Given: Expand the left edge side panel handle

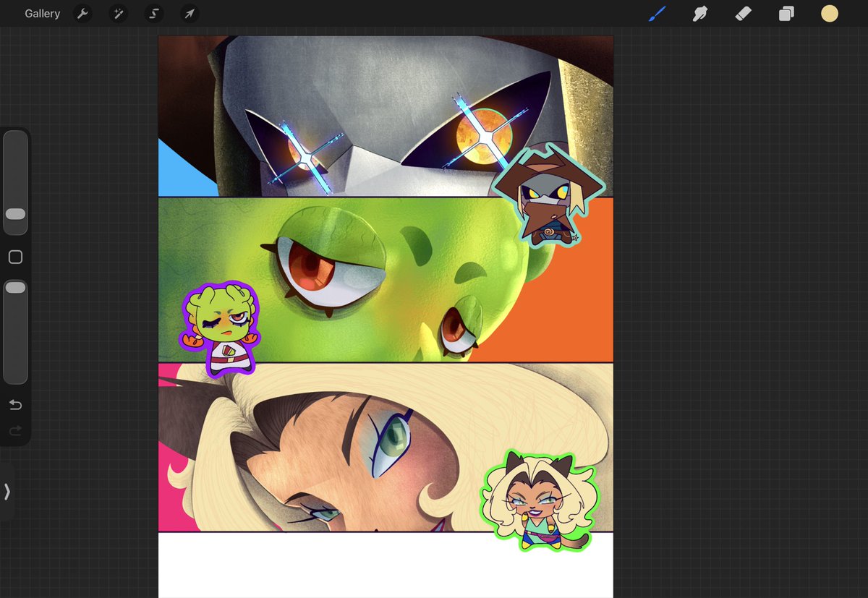Looking at the screenshot, I should pyautogui.click(x=7, y=492).
